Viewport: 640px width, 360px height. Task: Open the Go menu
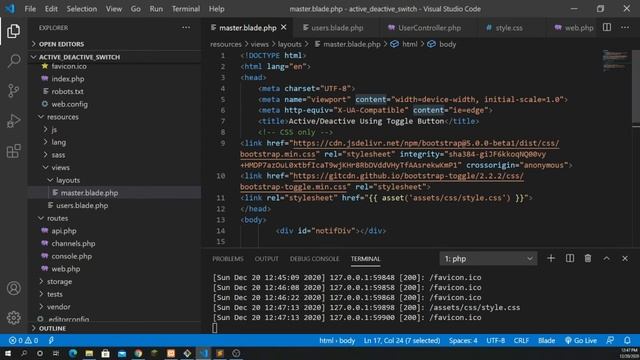coord(136,9)
